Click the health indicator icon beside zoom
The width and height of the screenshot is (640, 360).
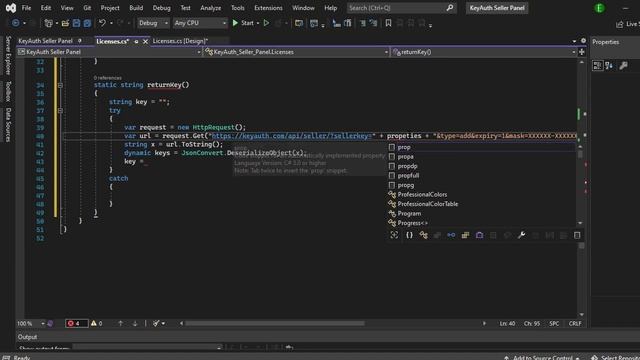[x=50, y=323]
